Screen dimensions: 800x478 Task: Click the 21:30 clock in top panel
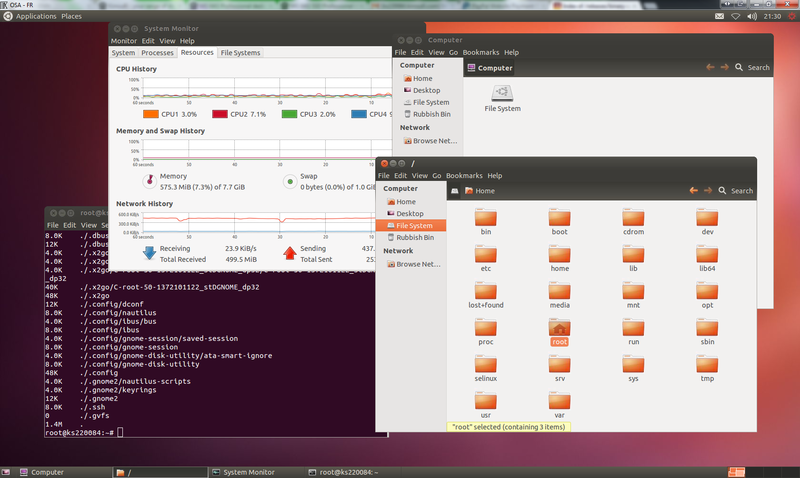[772, 16]
